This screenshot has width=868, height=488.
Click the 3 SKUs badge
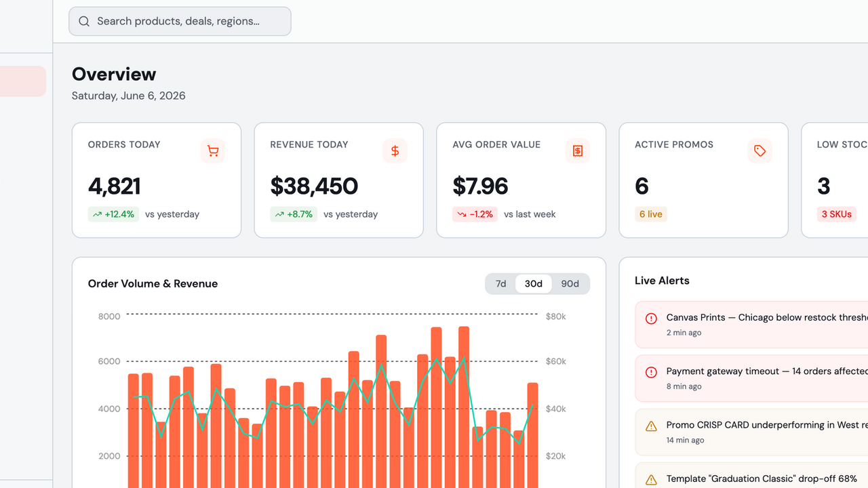coord(837,214)
